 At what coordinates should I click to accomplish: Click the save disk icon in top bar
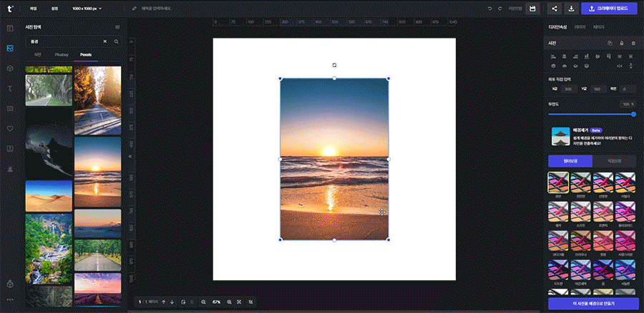click(532, 9)
